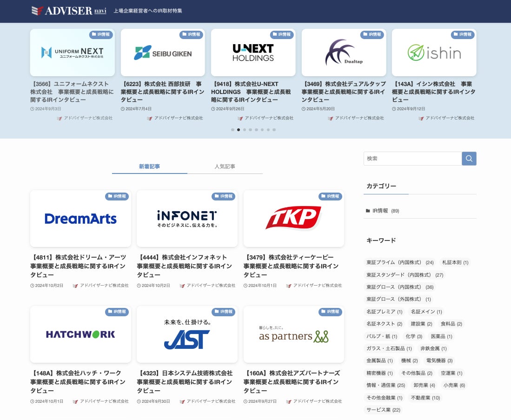Click IR情報 tag on JAST card
Image resolution: width=511 pixels, height=420 pixels.
pyautogui.click(x=224, y=312)
